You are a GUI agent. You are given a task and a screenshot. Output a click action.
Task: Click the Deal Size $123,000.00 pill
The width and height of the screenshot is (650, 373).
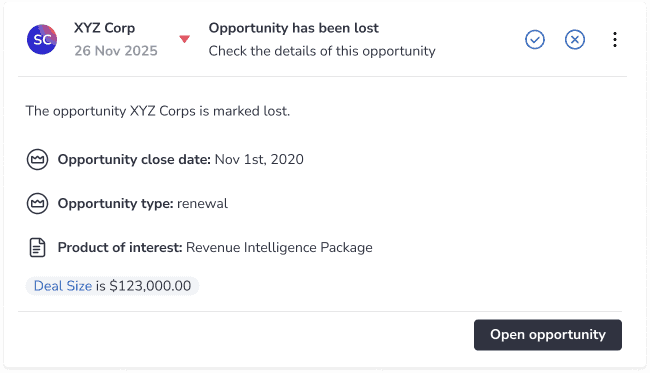tap(112, 286)
